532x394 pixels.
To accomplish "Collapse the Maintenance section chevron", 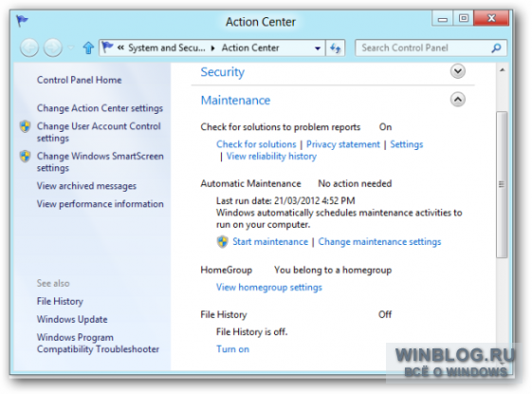I will coord(458,100).
